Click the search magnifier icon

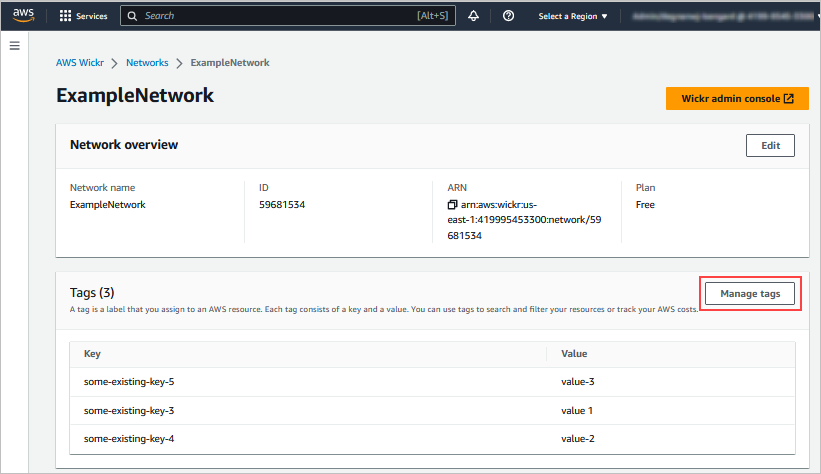click(133, 16)
